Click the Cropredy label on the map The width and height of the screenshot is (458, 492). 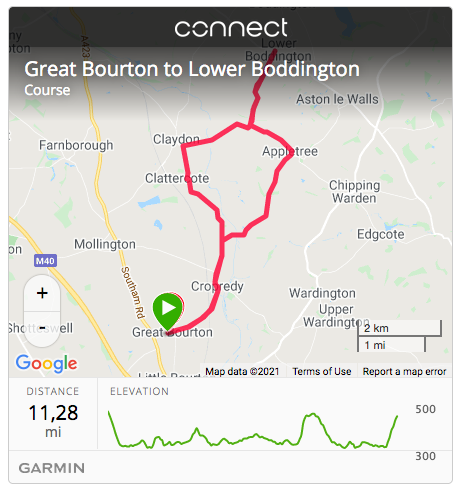(217, 286)
